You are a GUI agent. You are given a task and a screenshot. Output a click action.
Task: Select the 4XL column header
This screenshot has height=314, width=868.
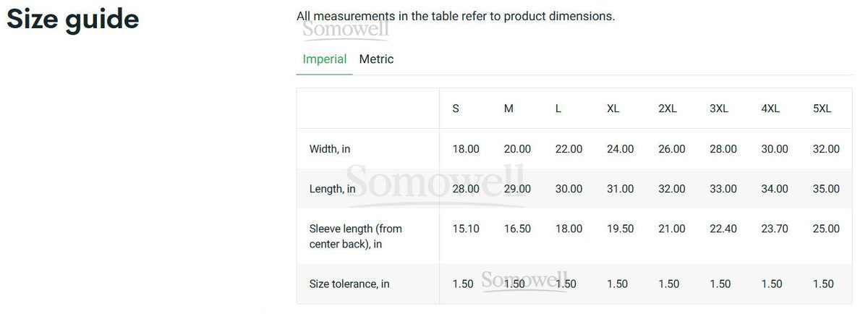(x=770, y=109)
